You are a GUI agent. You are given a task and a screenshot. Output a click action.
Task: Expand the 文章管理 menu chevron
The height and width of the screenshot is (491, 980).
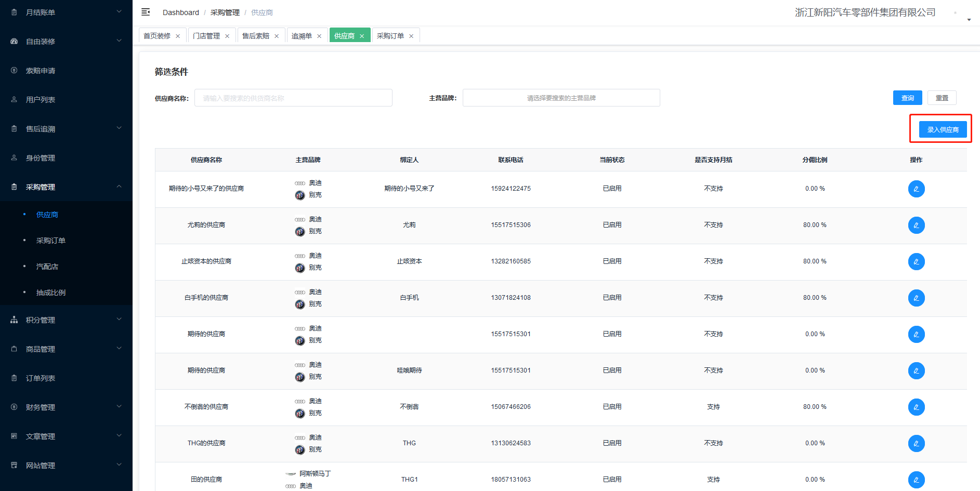[119, 435]
